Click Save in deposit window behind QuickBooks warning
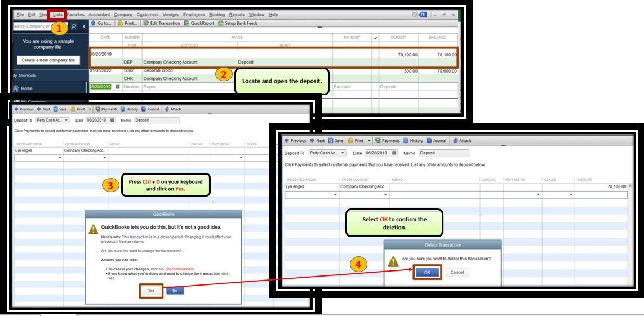The height and width of the screenshot is (316, 644). coord(60,110)
